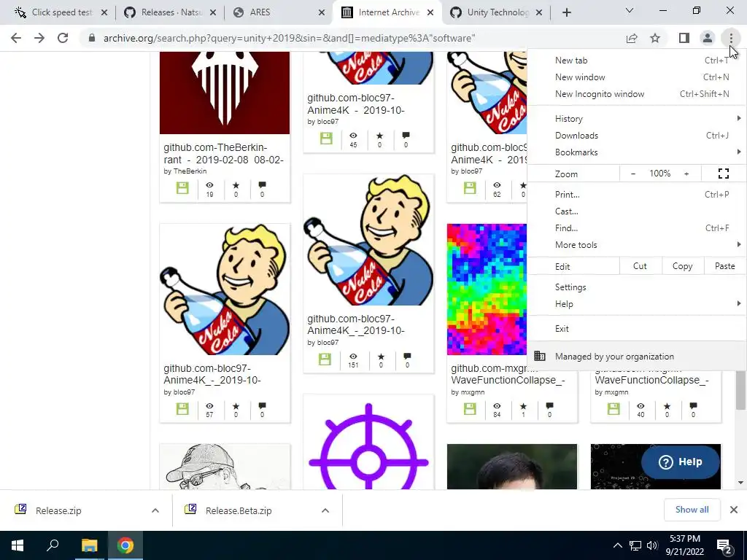This screenshot has width=747, height=560.
Task: Close the ARES tab
Action: (322, 12)
